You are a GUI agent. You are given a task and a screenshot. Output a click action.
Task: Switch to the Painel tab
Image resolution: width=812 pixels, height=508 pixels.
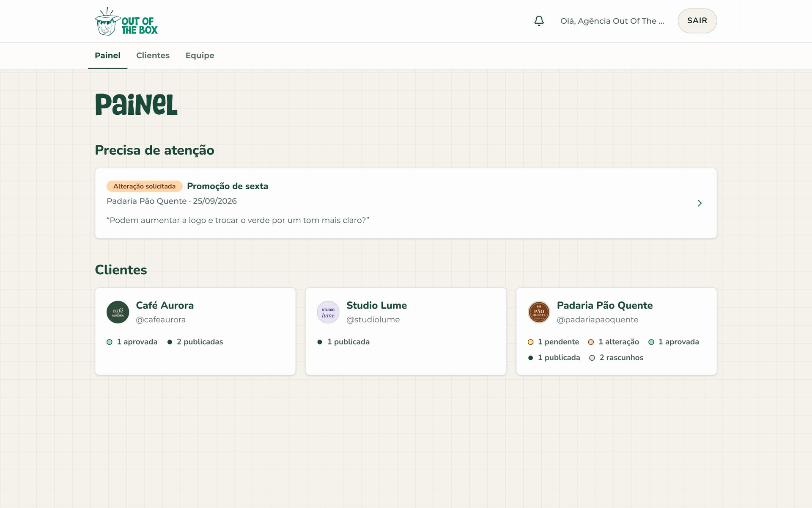(x=107, y=55)
